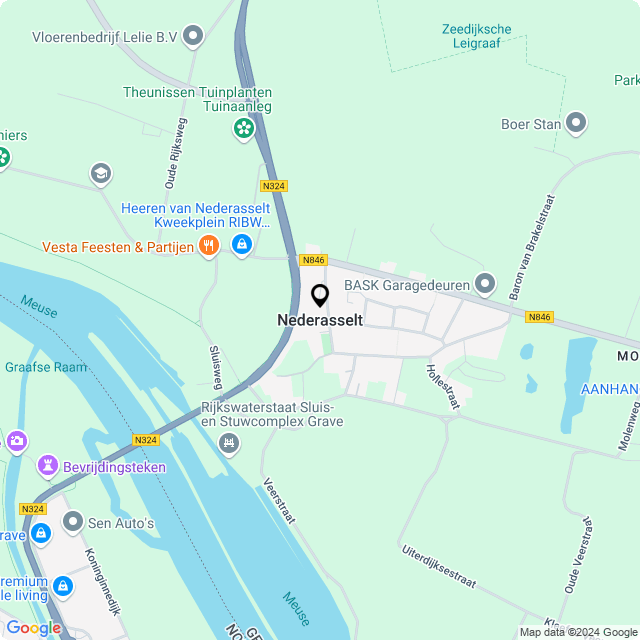Click the Vloerenbedrijf Lelie B.V map pin

[x=193, y=36]
